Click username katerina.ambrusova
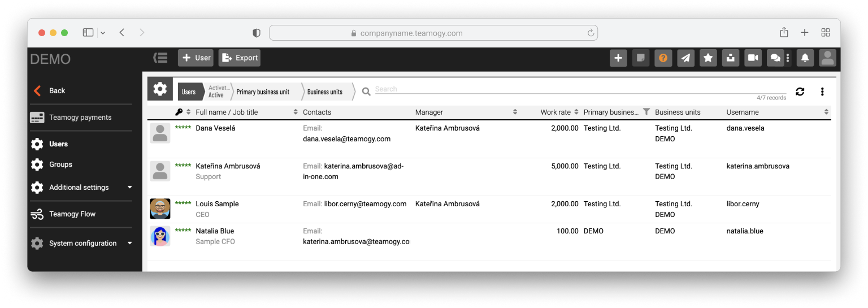Image resolution: width=868 pixels, height=308 pixels. pyautogui.click(x=758, y=166)
